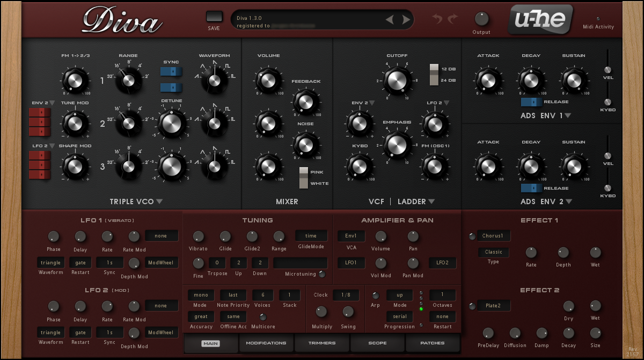Adjust the ENV 1 VEL slider
This screenshot has height=360, width=644.
(608, 70)
